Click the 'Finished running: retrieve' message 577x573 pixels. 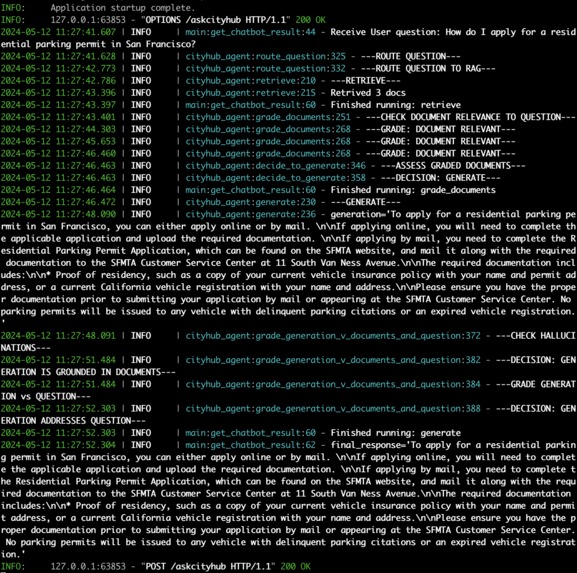[x=396, y=105]
